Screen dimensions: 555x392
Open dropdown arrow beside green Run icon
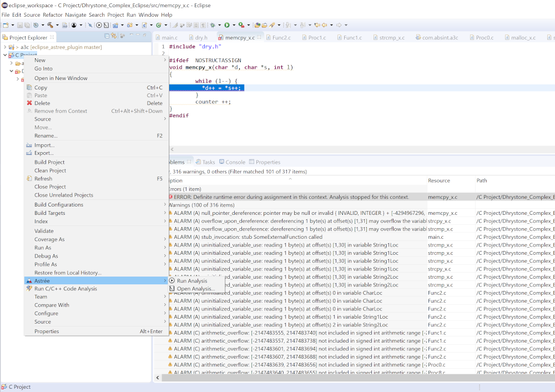234,25
